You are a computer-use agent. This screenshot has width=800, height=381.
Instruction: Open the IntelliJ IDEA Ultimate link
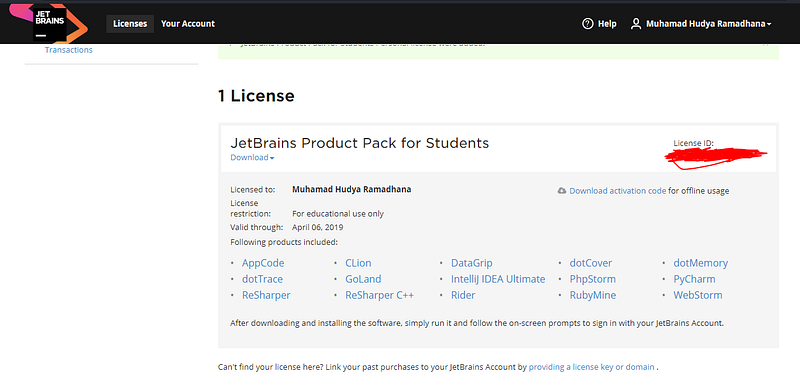(x=498, y=280)
